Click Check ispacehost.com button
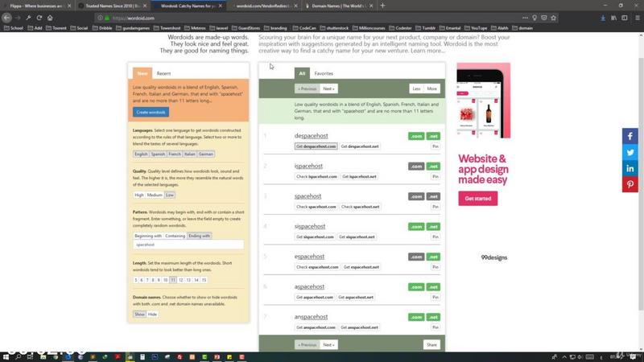The image size is (644, 362). pos(316,176)
